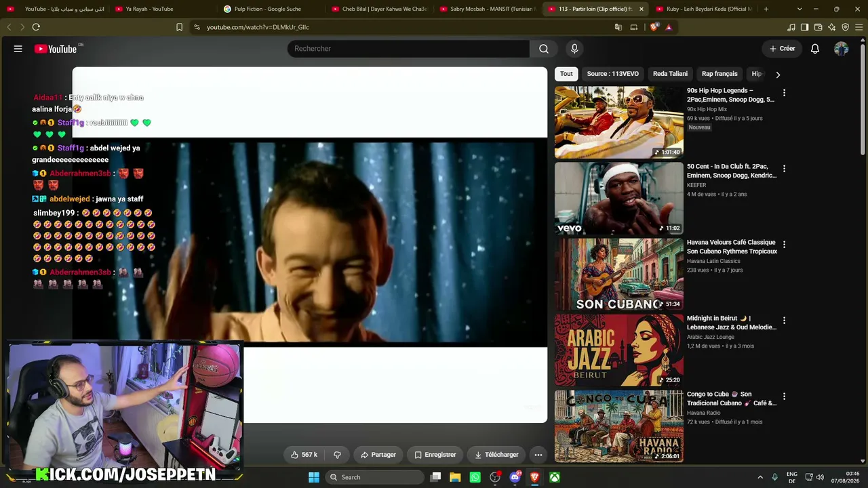Image resolution: width=868 pixels, height=488 pixels.
Task: Click the Télécharger download button
Action: 496,455
